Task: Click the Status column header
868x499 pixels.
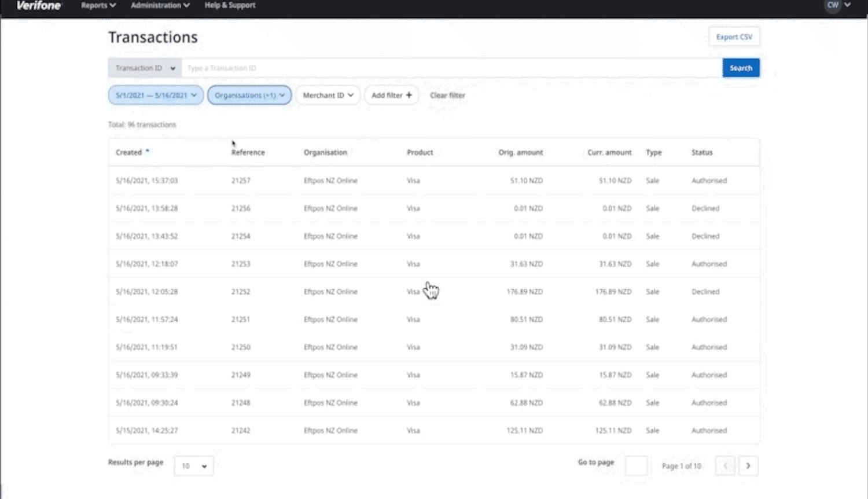Action: click(702, 152)
